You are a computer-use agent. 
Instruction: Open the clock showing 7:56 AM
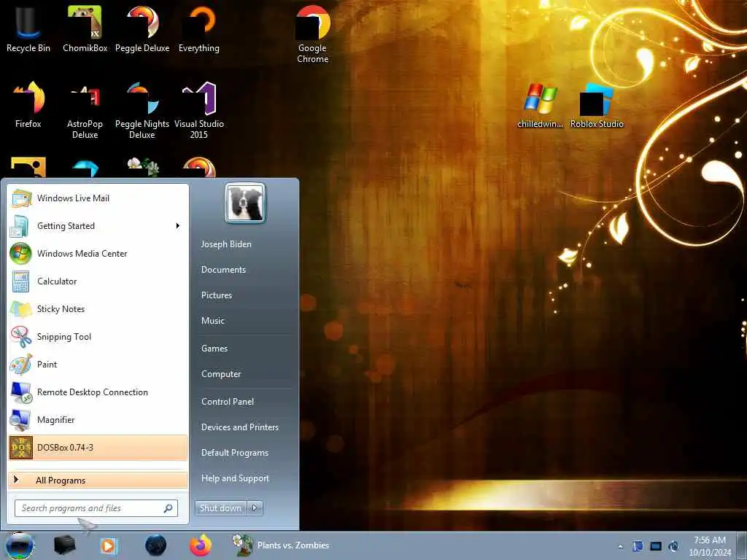(x=710, y=546)
